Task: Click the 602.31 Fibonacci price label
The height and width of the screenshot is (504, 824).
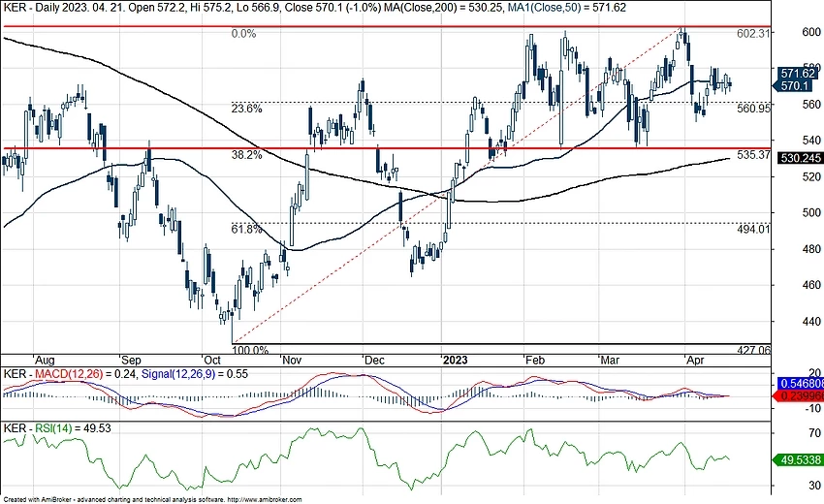Action: pos(753,34)
